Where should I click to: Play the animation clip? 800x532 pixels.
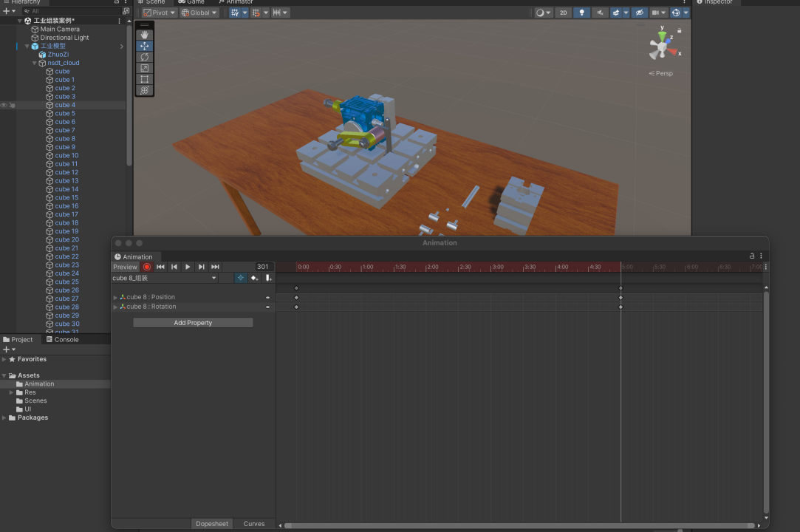coord(188,267)
